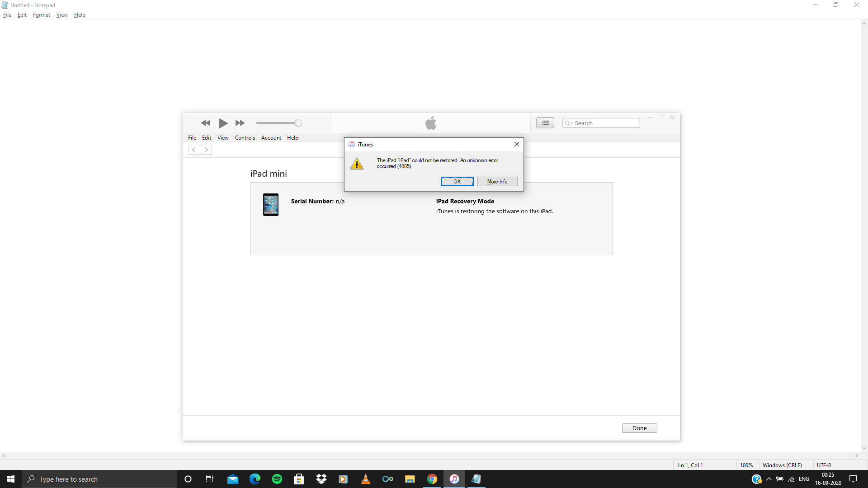Open the Up Next list in iTunes
The image size is (868, 488).
[x=545, y=123]
